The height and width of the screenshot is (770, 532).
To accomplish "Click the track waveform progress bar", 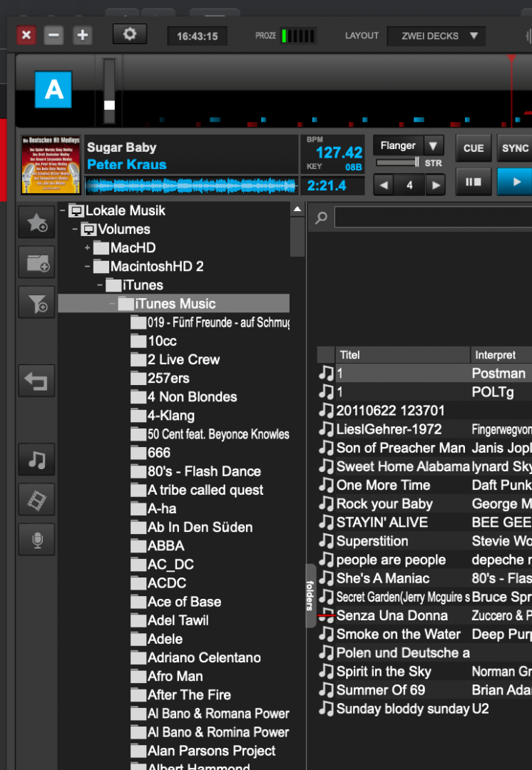I will pyautogui.click(x=192, y=186).
